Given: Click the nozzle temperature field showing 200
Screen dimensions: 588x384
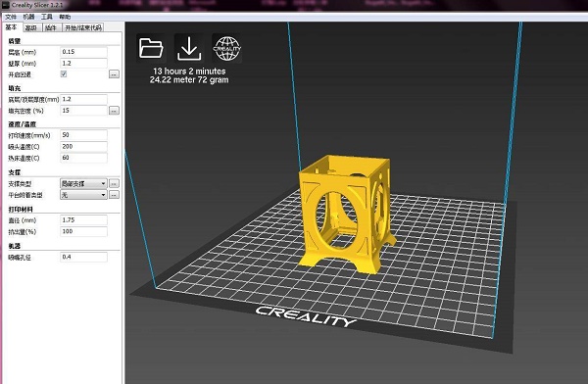Looking at the screenshot, I should tap(83, 147).
